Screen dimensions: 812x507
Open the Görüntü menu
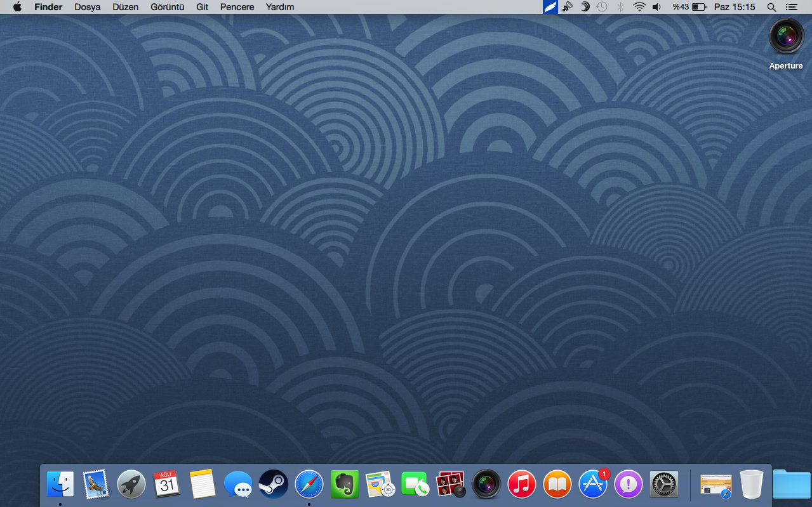[x=167, y=7]
